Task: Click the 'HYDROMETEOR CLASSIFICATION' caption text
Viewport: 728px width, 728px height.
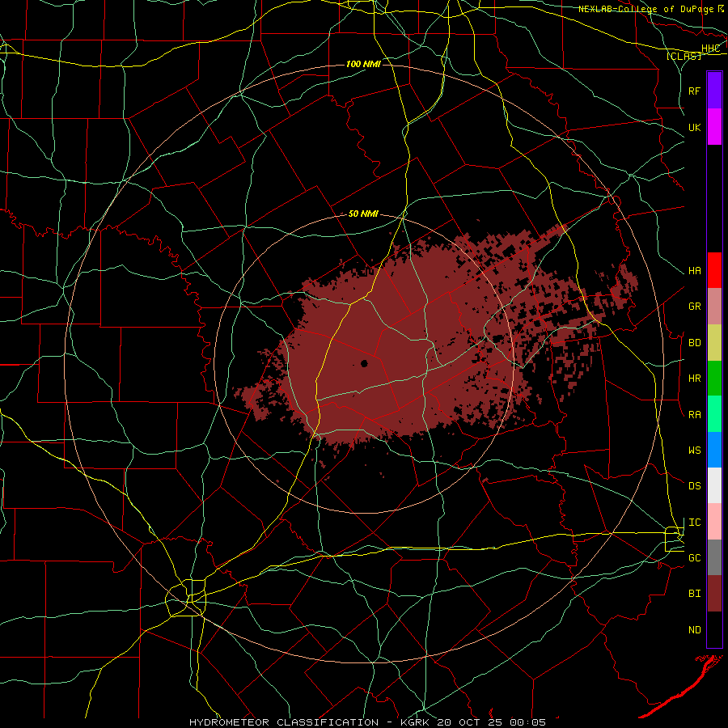Action: point(284,722)
